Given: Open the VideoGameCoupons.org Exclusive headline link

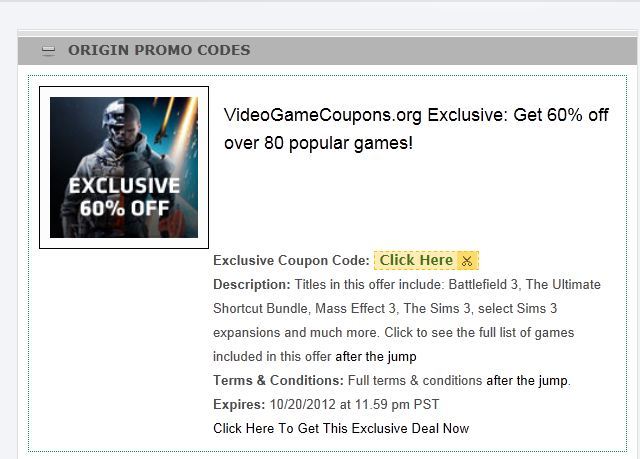Looking at the screenshot, I should tap(416, 129).
